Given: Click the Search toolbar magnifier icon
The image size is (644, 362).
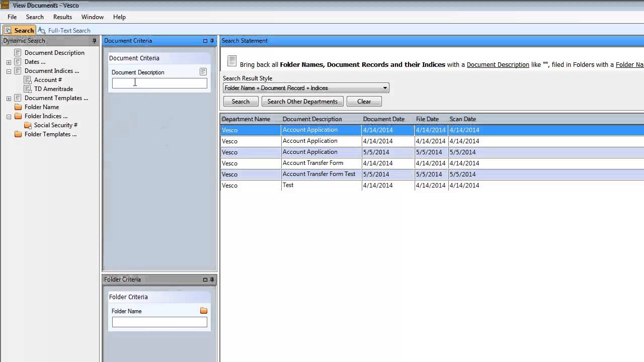Looking at the screenshot, I should click(x=8, y=30).
